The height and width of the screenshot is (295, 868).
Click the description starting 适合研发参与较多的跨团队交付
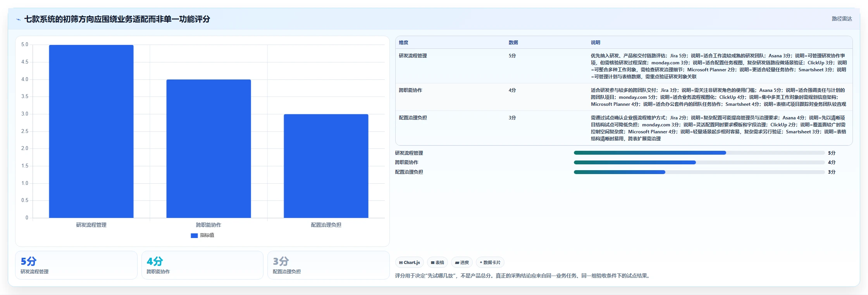coord(719,97)
